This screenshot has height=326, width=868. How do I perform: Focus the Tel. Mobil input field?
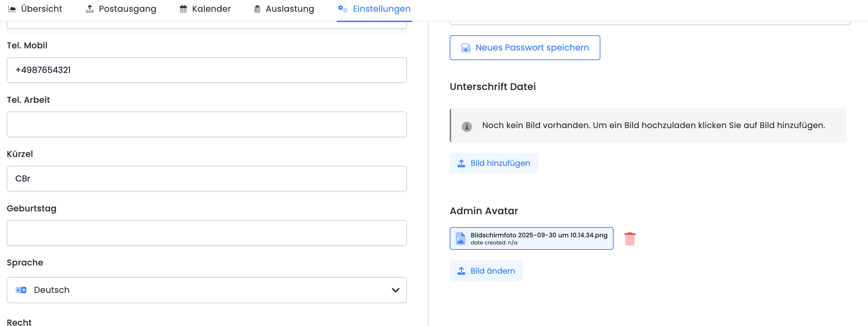click(207, 70)
